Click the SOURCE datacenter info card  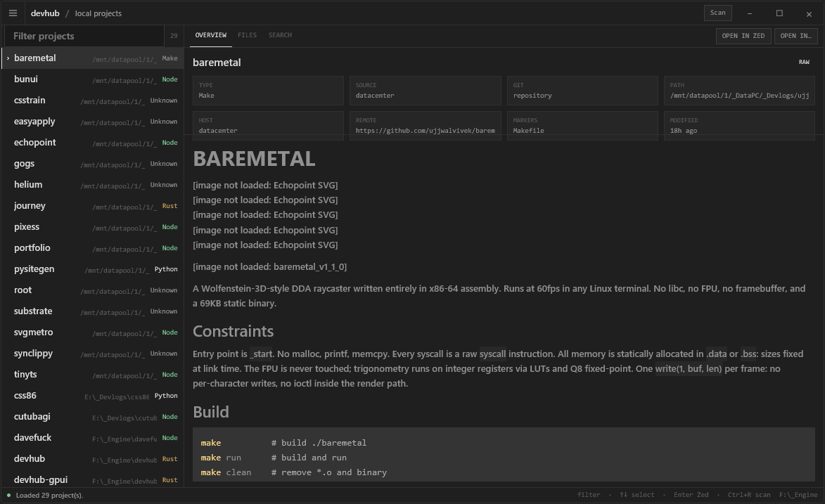[425, 91]
